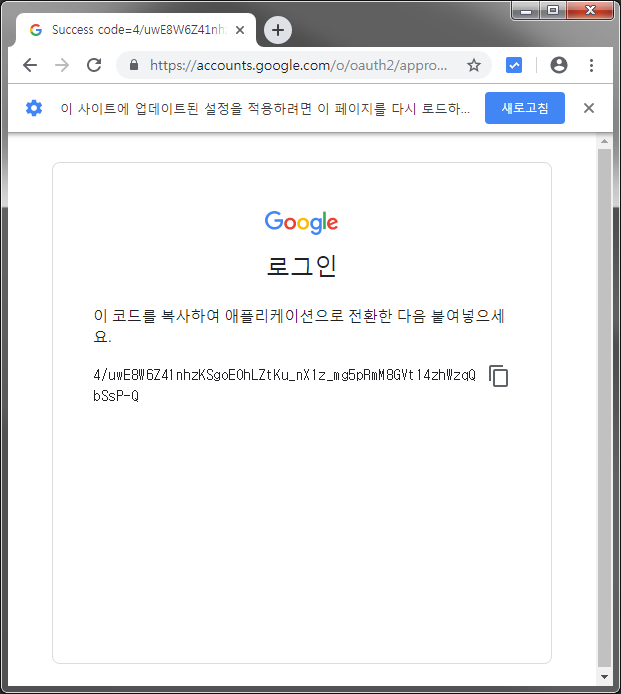Dismiss the settings infobar
Image resolution: width=621 pixels, height=694 pixels.
coord(589,108)
